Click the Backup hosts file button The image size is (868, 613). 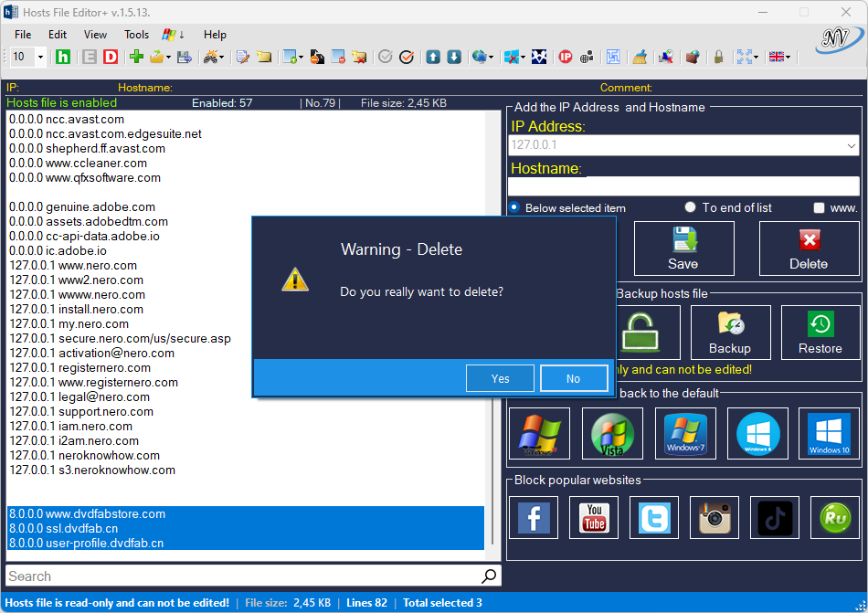730,332
